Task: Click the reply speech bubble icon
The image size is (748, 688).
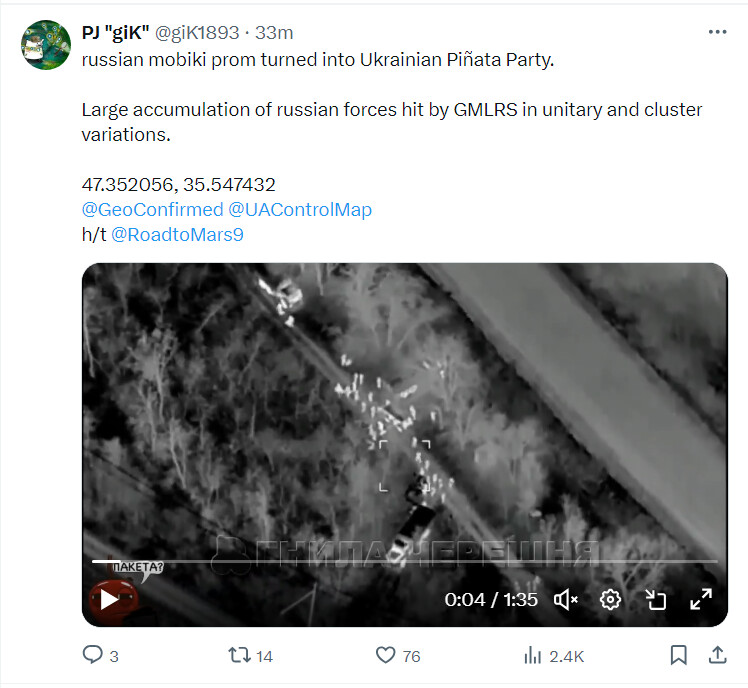Action: 93,655
